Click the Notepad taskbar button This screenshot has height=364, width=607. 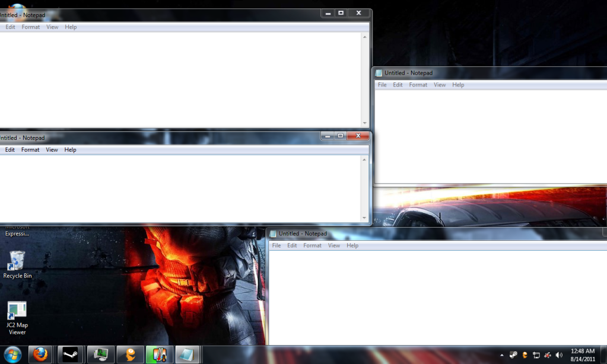(x=187, y=355)
